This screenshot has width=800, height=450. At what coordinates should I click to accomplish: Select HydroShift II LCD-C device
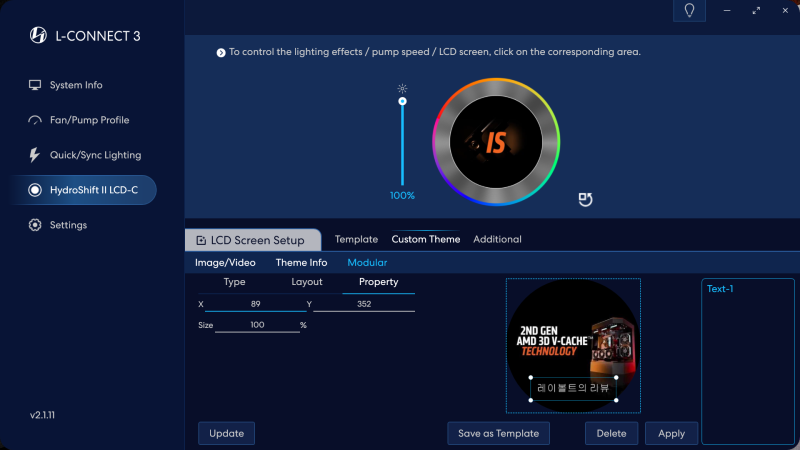[83, 190]
